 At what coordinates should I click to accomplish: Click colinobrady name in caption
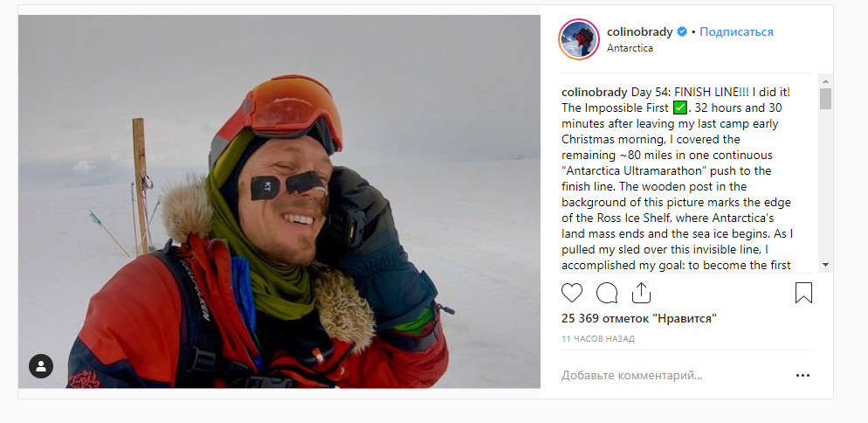pos(595,92)
